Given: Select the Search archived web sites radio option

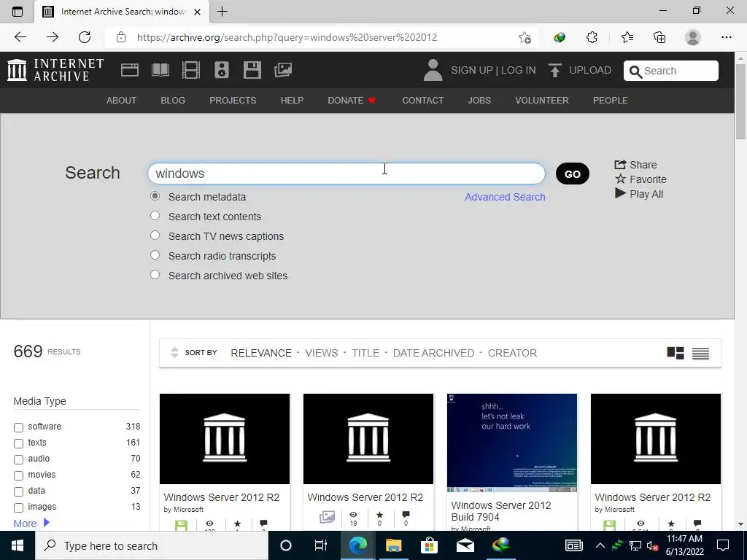Looking at the screenshot, I should [155, 275].
